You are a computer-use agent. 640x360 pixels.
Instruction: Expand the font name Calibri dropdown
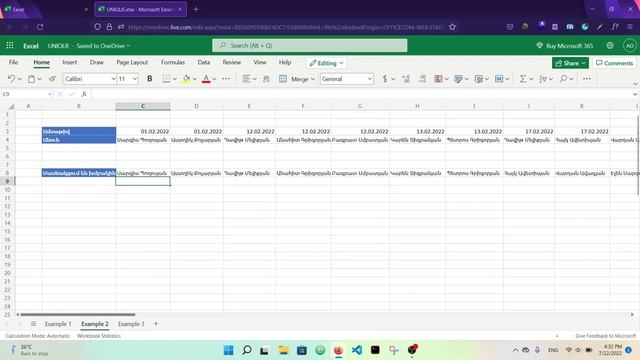(x=113, y=79)
